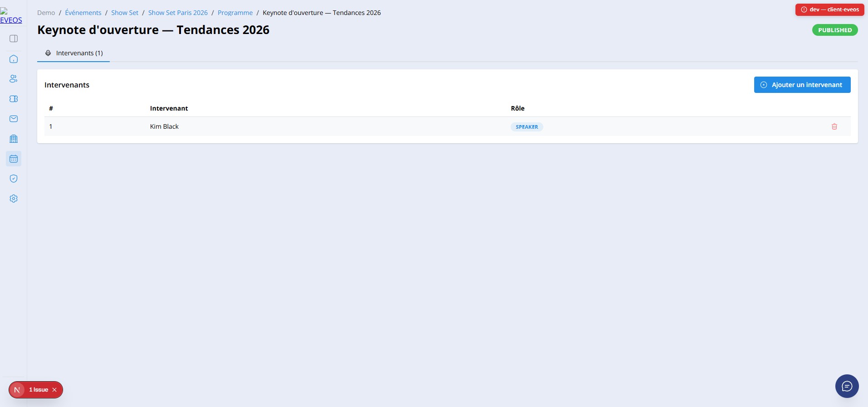
Task: Open the chat support bubble
Action: click(847, 386)
